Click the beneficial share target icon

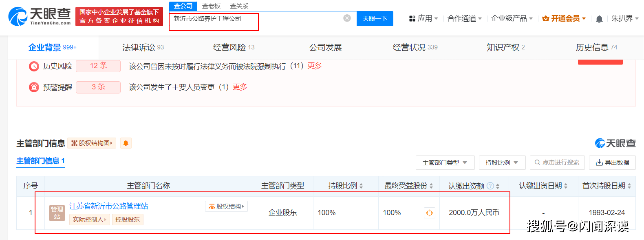(429, 213)
